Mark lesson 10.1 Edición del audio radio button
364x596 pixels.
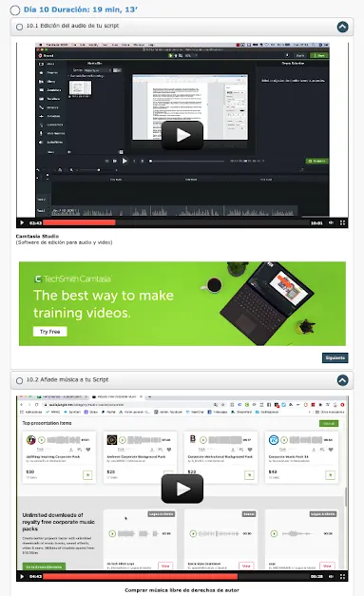coord(19,27)
